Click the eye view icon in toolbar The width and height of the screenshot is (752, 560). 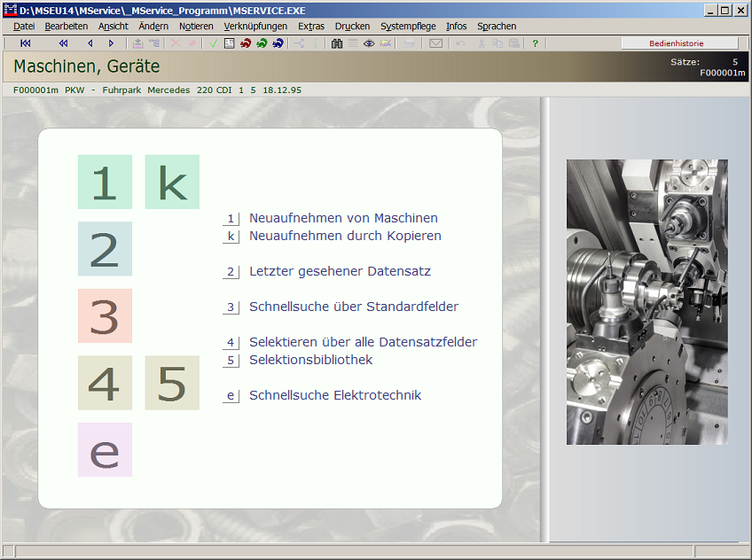[x=369, y=43]
